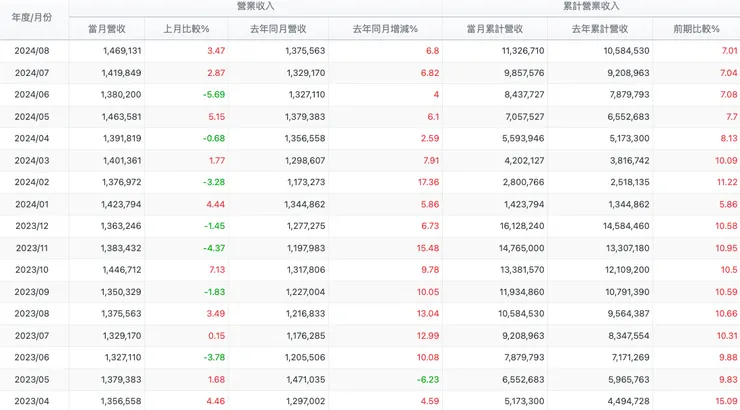Click last-year cumulative 3,816,742
The height and width of the screenshot is (410, 740).
click(630, 160)
